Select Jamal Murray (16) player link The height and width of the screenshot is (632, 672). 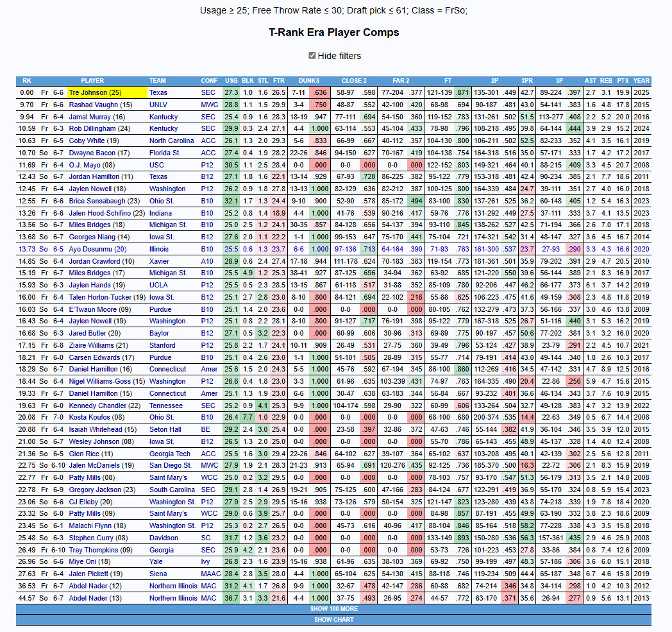[x=97, y=117]
